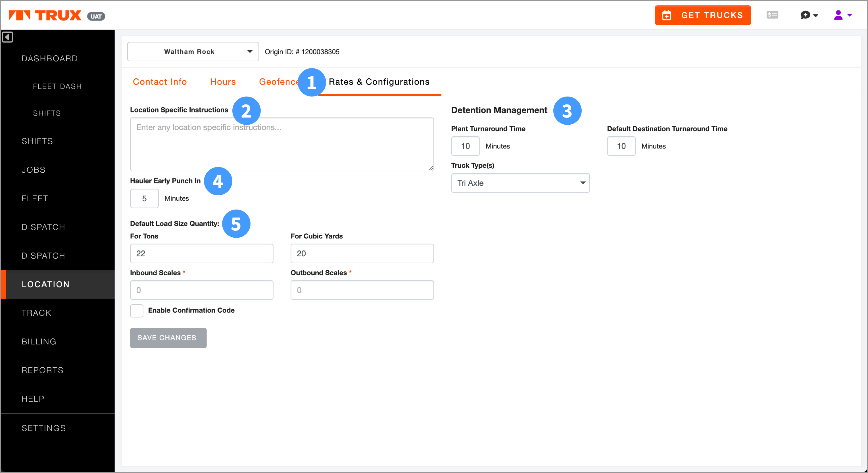Click the Hauler Early Punch In minutes field
Image resolution: width=868 pixels, height=473 pixels.
click(144, 198)
